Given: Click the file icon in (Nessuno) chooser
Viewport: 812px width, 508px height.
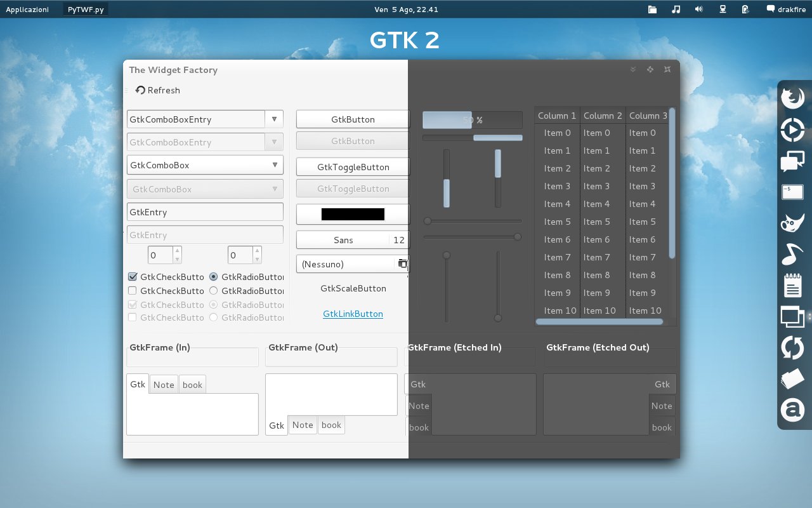Looking at the screenshot, I should (402, 264).
